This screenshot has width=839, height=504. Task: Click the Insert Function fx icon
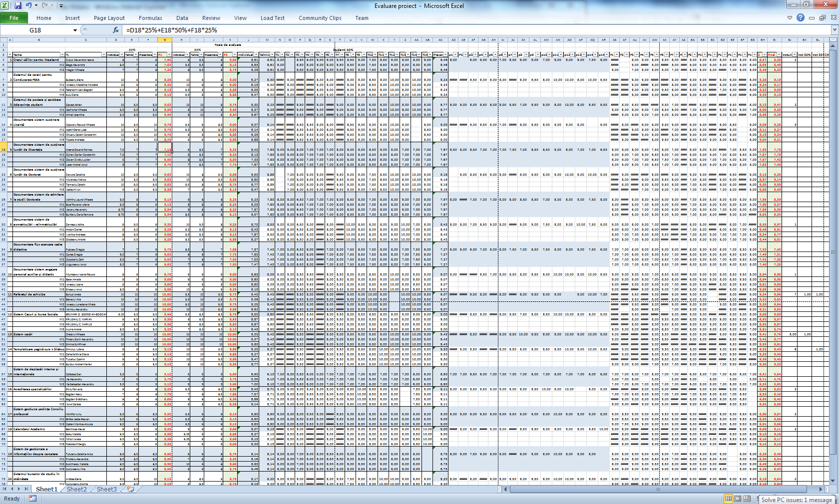(115, 30)
